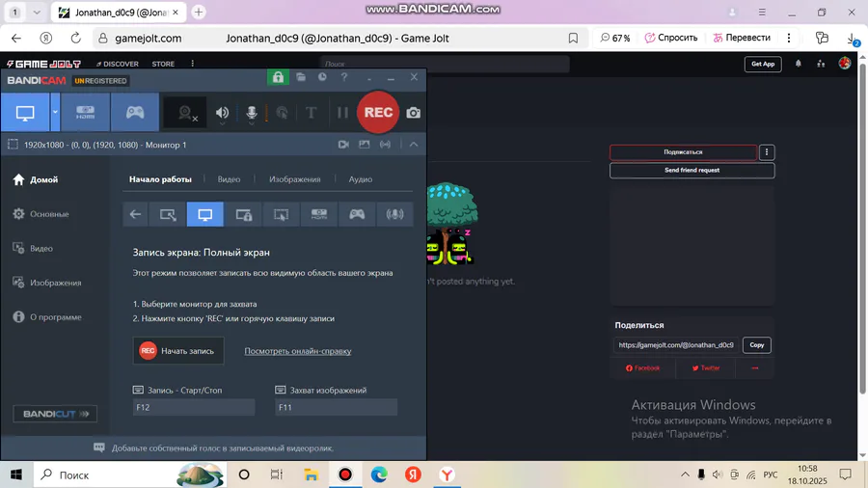The width and height of the screenshot is (868, 488).
Task: Select Bandicam screen recording mode icon
Action: coord(25,112)
